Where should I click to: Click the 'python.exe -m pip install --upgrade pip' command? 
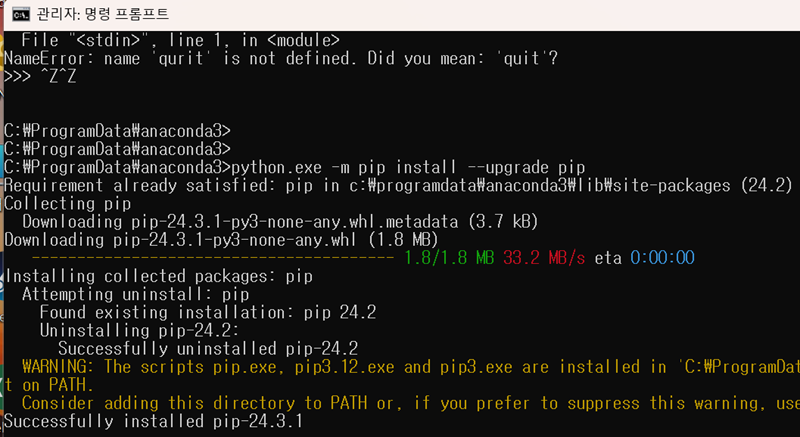point(408,166)
